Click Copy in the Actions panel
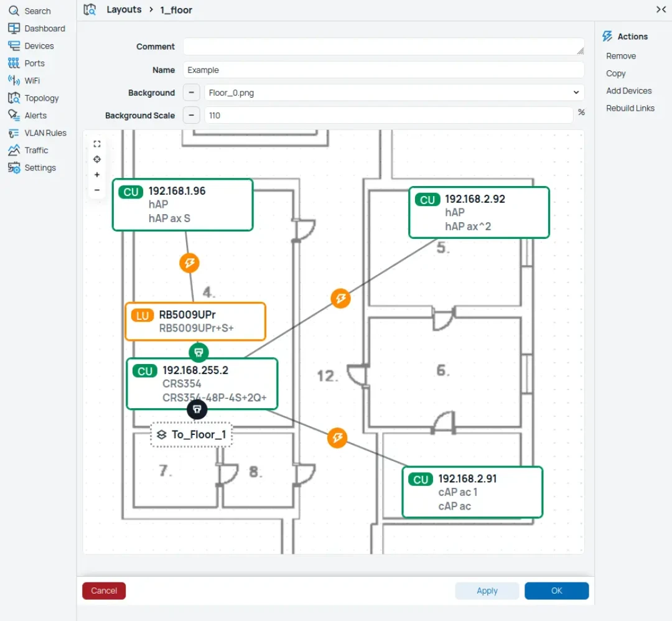This screenshot has height=621, width=672. (615, 73)
